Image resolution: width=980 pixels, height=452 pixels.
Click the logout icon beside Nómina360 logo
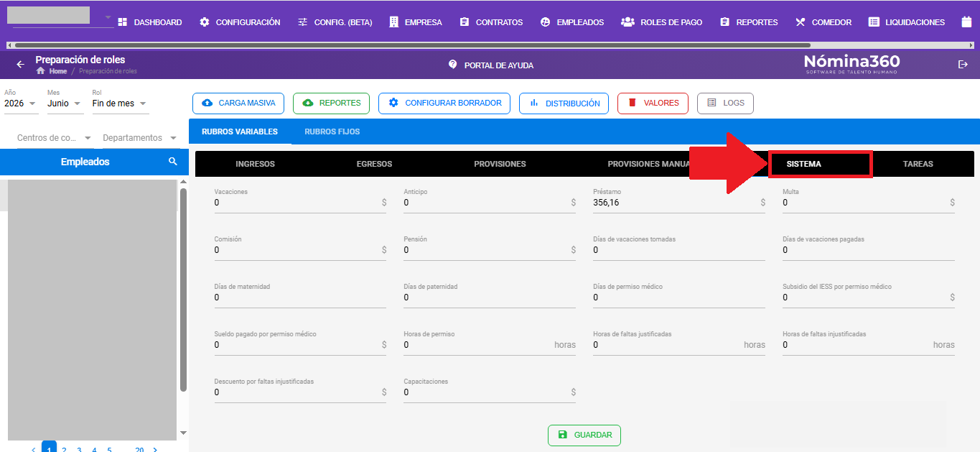click(963, 65)
